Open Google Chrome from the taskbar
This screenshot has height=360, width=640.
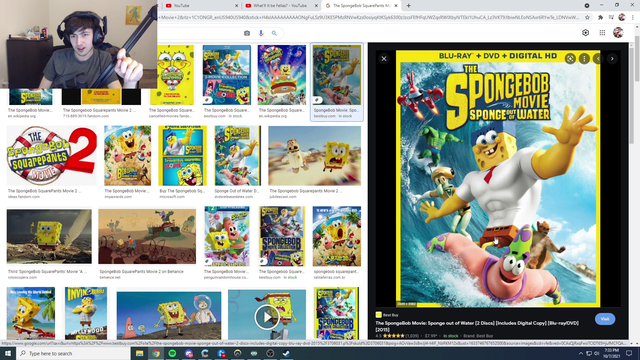point(156,353)
